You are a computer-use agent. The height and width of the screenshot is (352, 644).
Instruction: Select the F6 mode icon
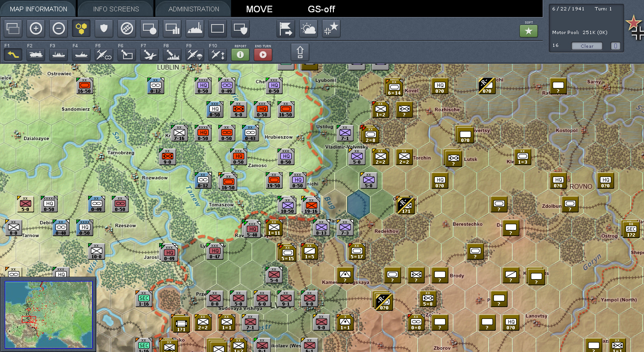(x=126, y=54)
